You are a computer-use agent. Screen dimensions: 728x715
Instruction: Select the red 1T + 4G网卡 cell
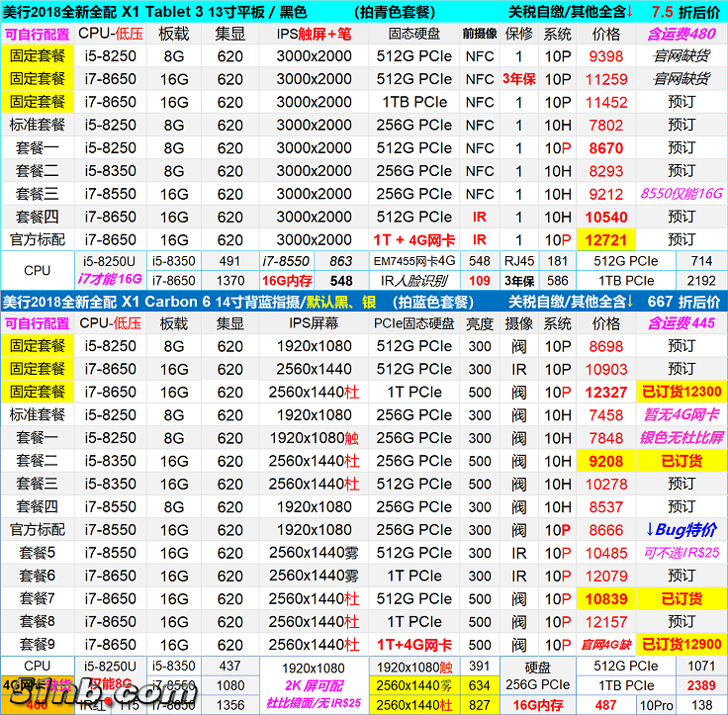point(413,239)
